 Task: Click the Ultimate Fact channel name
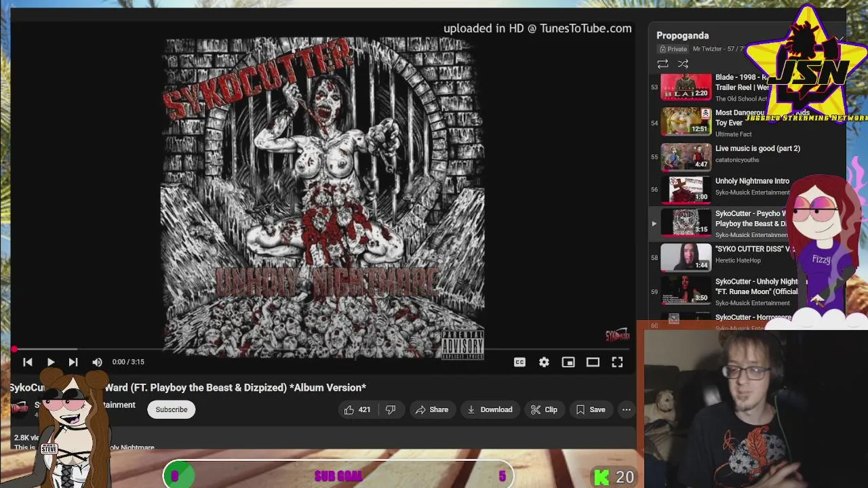click(734, 134)
